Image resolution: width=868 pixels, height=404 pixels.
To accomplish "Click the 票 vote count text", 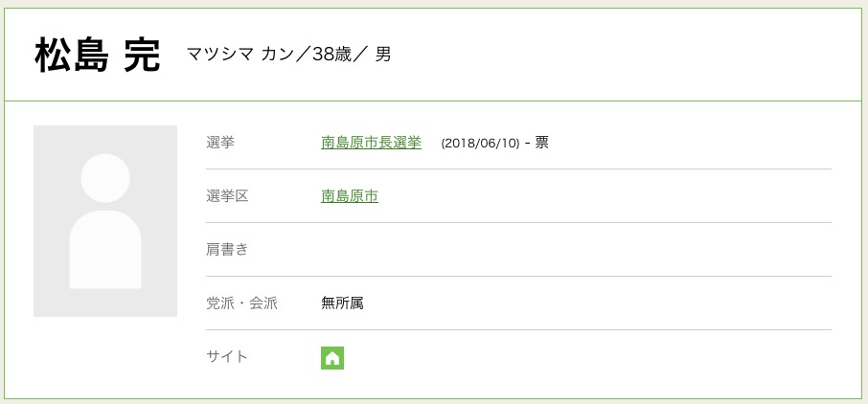I will pyautogui.click(x=541, y=143).
